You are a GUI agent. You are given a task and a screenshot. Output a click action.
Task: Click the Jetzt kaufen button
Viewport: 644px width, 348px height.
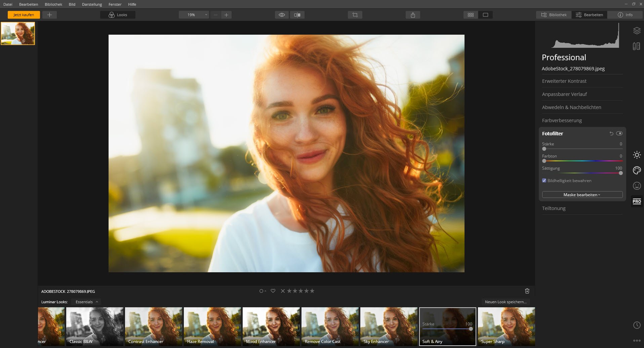point(24,15)
